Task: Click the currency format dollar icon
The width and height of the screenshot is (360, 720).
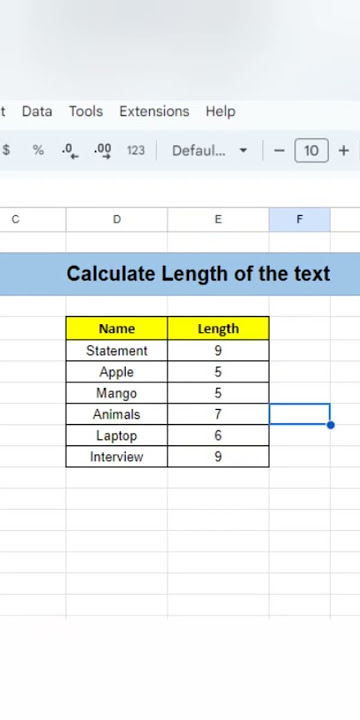Action: 6,150
